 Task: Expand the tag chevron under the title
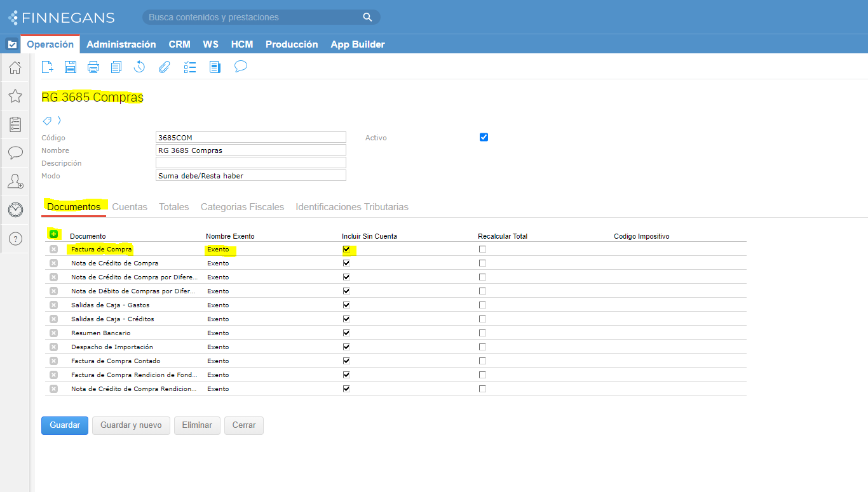pos(59,120)
